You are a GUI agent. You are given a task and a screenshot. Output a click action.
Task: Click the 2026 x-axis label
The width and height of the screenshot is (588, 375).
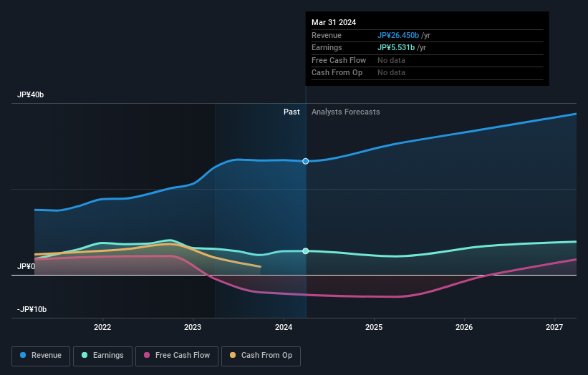[464, 327]
